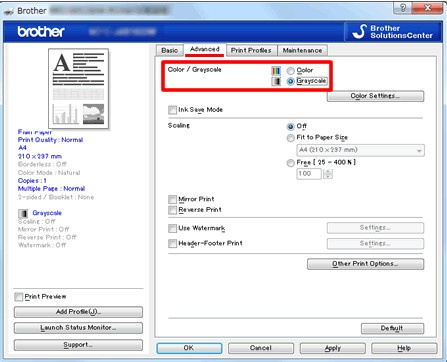The height and width of the screenshot is (362, 447).
Task: Click Mirror Print: Off summary text
Action: click(x=43, y=229)
